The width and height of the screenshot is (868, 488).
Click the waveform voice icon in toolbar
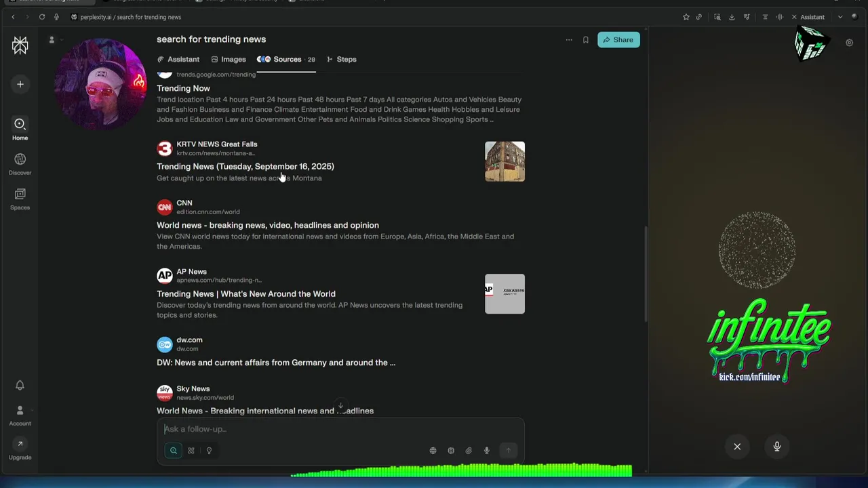(x=779, y=17)
